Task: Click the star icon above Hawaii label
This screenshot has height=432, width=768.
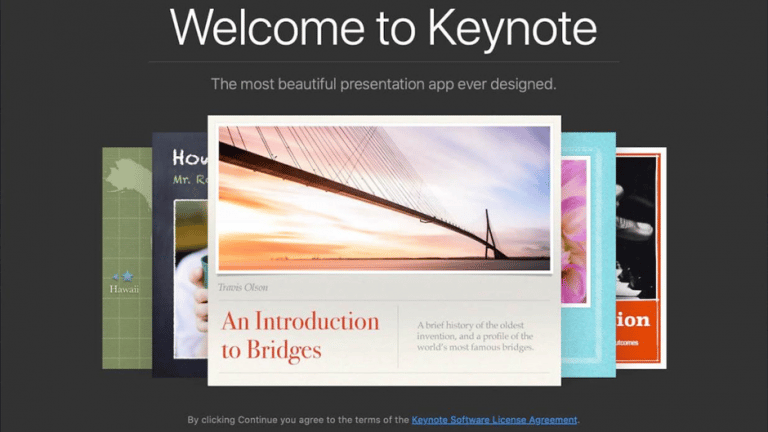Action: [127, 275]
